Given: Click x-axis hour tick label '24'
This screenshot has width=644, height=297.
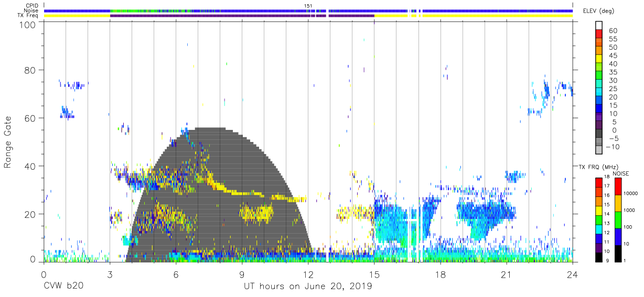Looking at the screenshot, I should point(573,275).
